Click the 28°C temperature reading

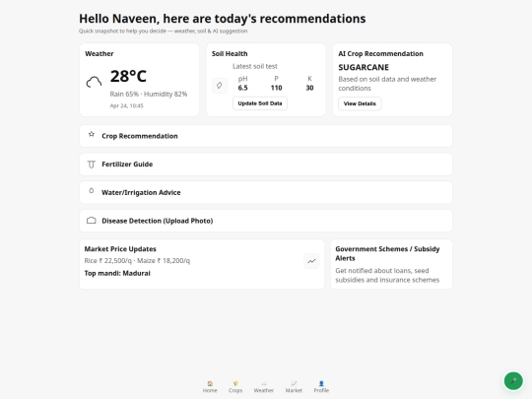coord(128,76)
